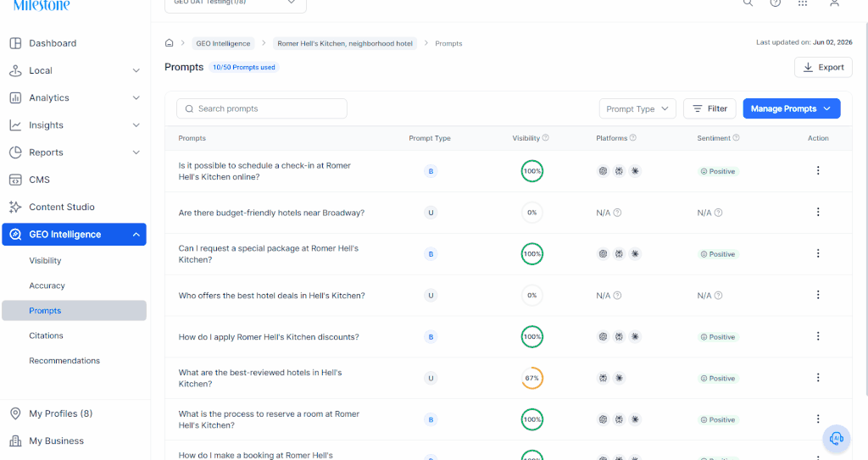
Task: Click the 0% visibility ring for budget-friendly hotels
Action: point(532,213)
